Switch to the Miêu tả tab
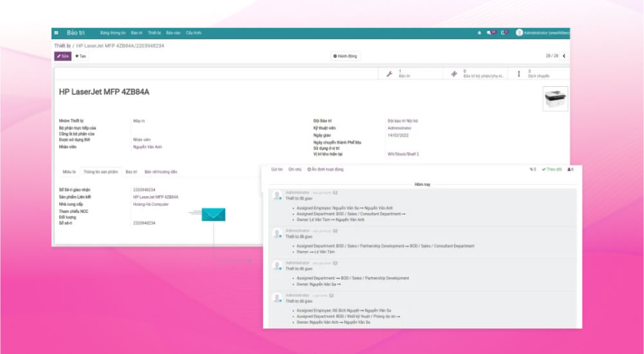The width and height of the screenshot is (644, 354). [69, 172]
